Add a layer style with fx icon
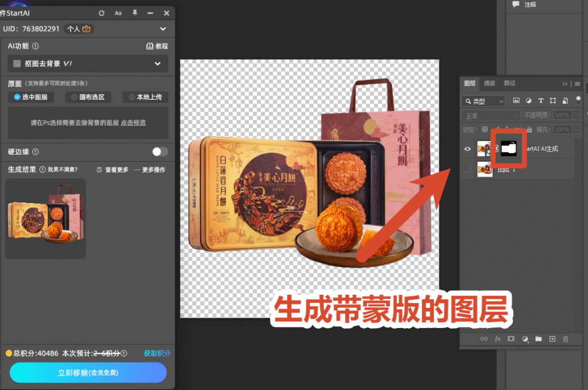The image size is (588, 390). (x=498, y=339)
